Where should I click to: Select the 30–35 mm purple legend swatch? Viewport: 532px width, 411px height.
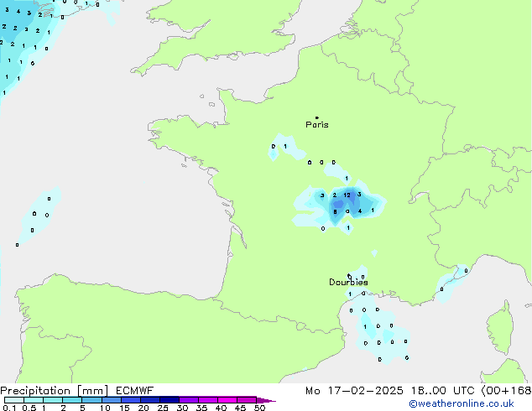(188, 400)
